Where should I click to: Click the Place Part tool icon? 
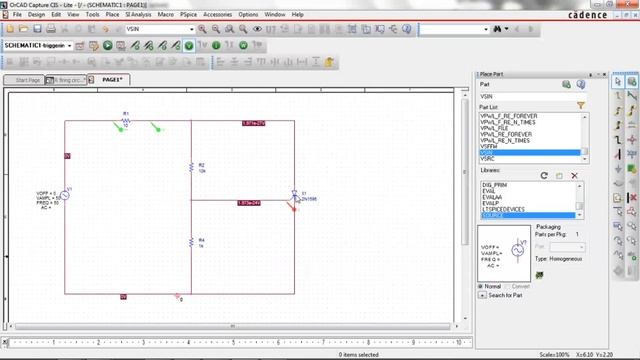(632, 82)
